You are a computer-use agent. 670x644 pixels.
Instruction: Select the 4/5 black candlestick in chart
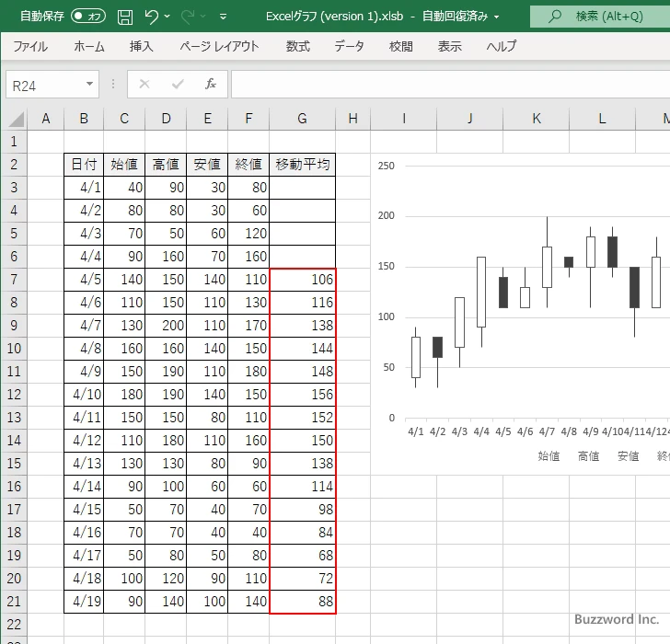[503, 293]
